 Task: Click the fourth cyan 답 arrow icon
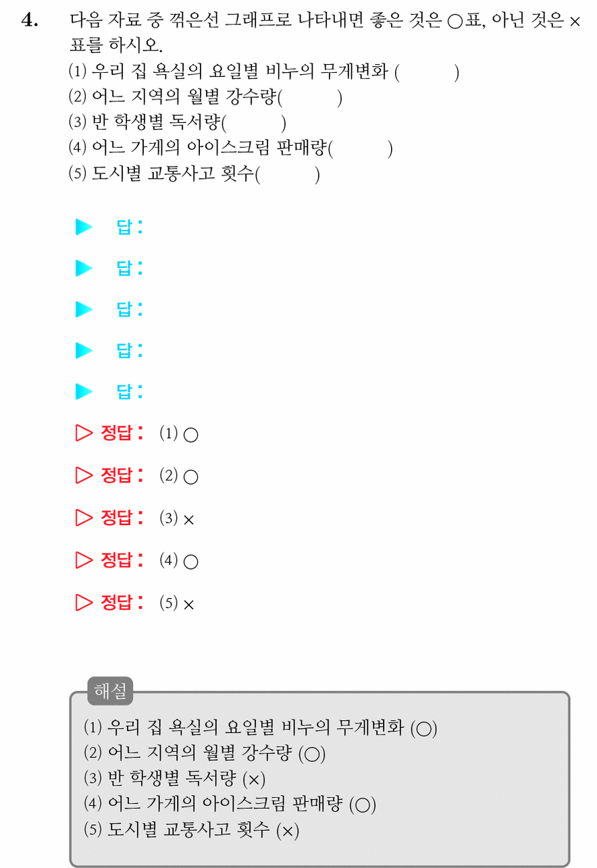(x=84, y=351)
